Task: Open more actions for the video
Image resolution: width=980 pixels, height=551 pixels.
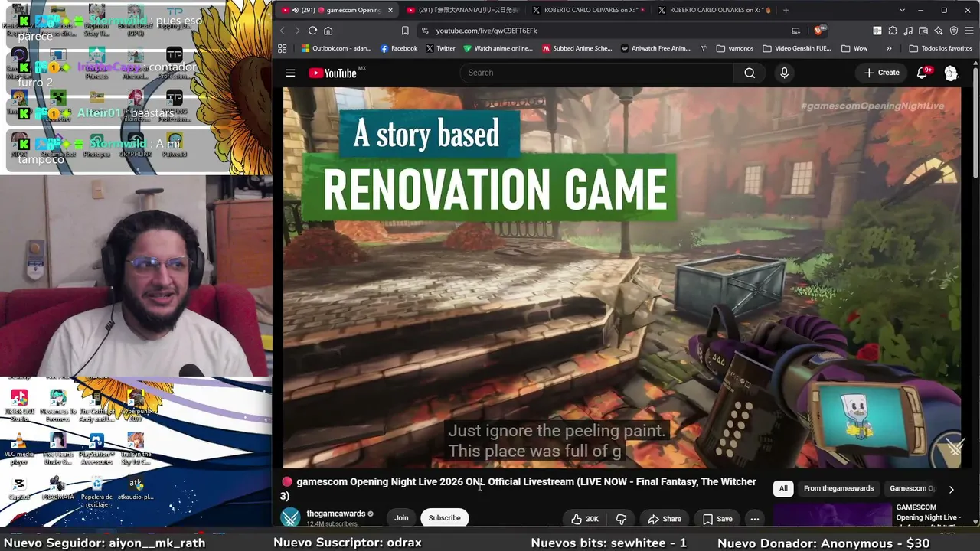Action: tap(754, 519)
